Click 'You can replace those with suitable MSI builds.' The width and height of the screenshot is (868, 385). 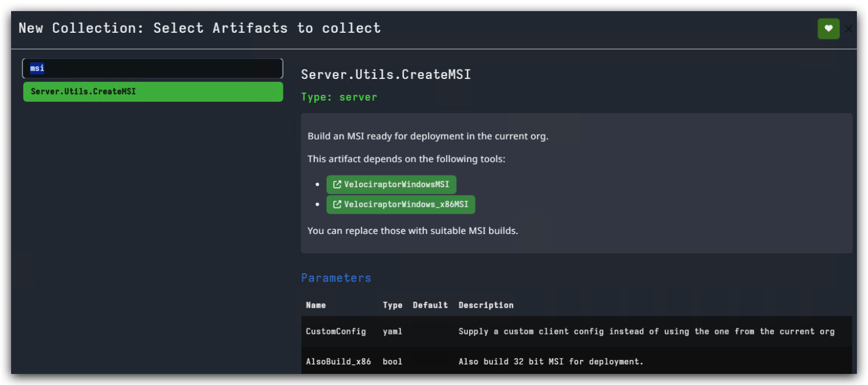[x=413, y=231]
